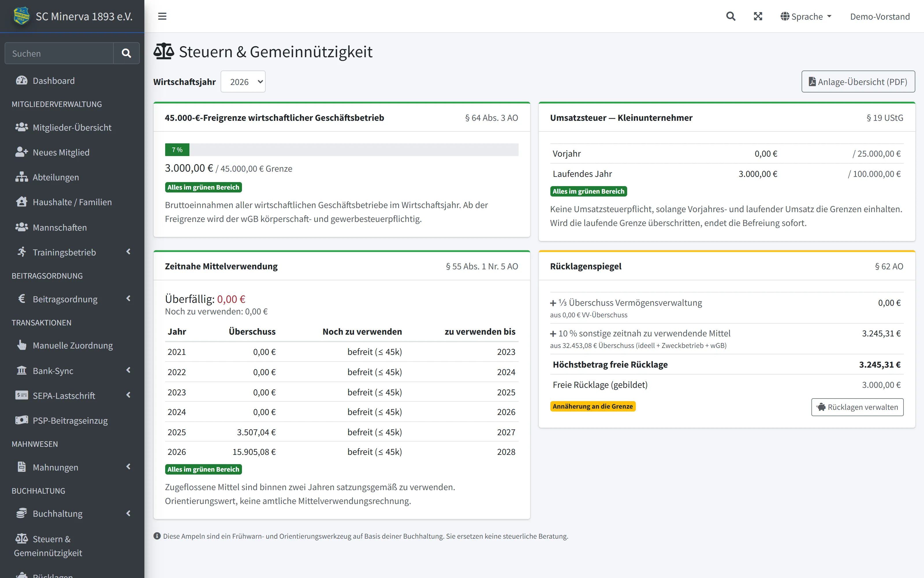Select Mannschaften in the sidebar

click(72, 227)
